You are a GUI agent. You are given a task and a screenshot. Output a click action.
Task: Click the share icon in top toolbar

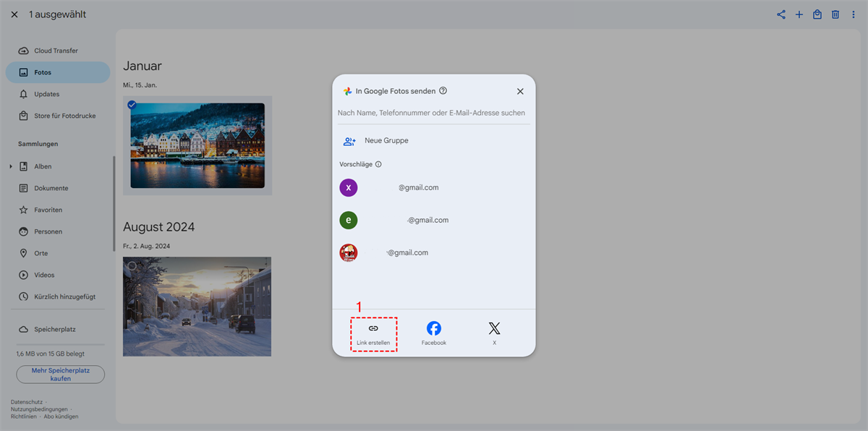pos(781,14)
